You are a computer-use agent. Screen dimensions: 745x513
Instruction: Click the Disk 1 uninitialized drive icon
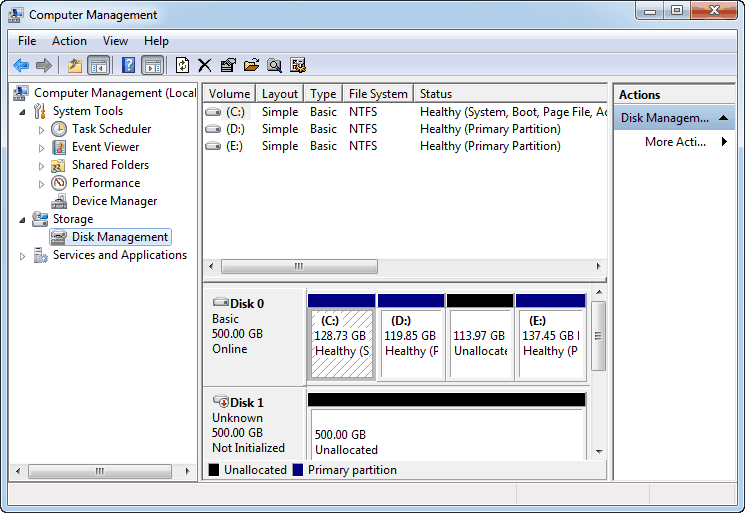(221, 401)
